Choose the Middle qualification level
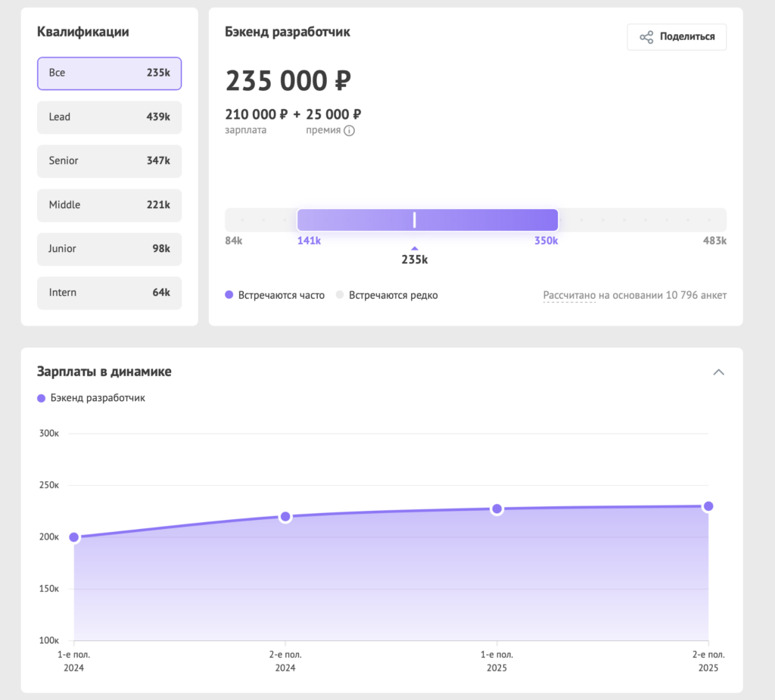This screenshot has width=775, height=700. click(109, 205)
